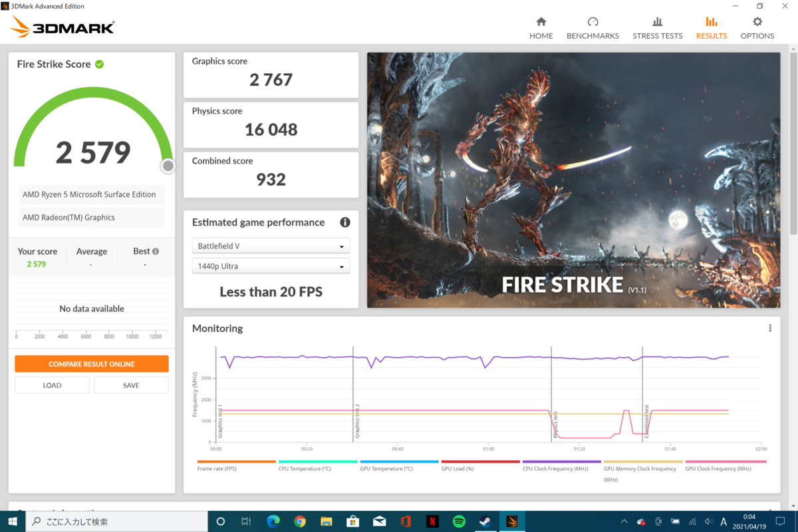Click the 3DMARK logo
Screen dimensions: 798x532
click(63, 27)
